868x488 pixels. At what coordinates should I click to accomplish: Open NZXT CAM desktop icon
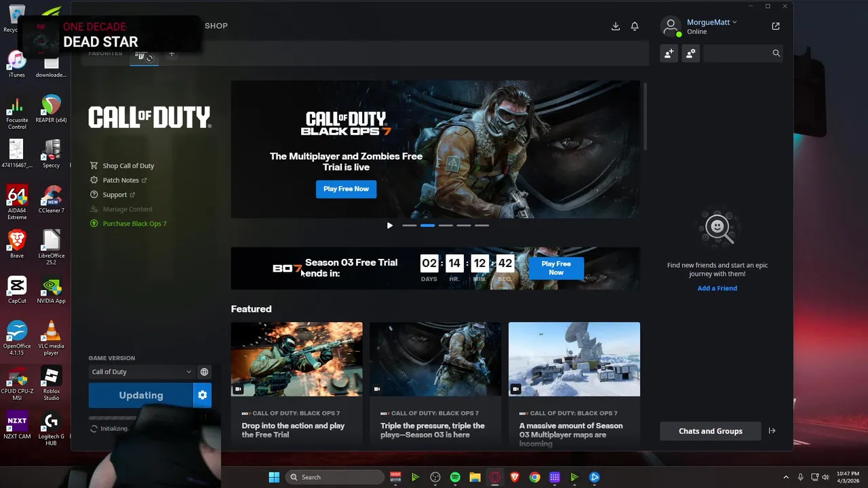(x=17, y=425)
